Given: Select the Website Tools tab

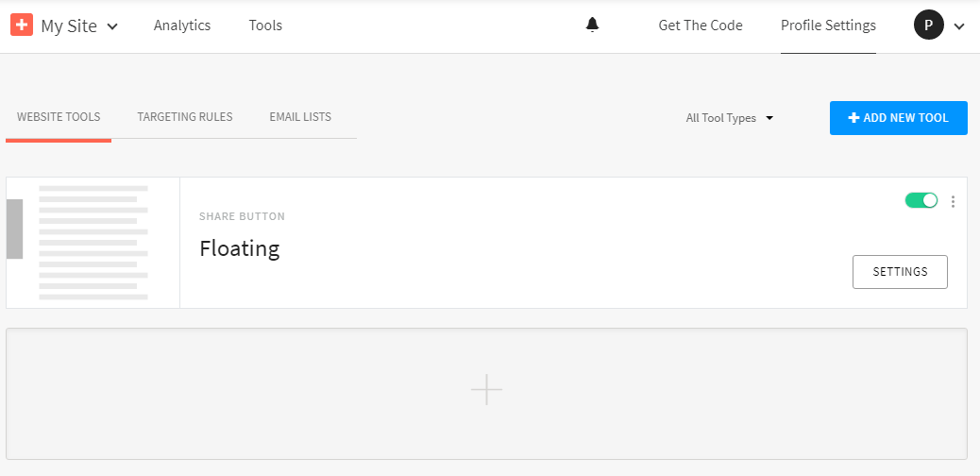Looking at the screenshot, I should (59, 117).
